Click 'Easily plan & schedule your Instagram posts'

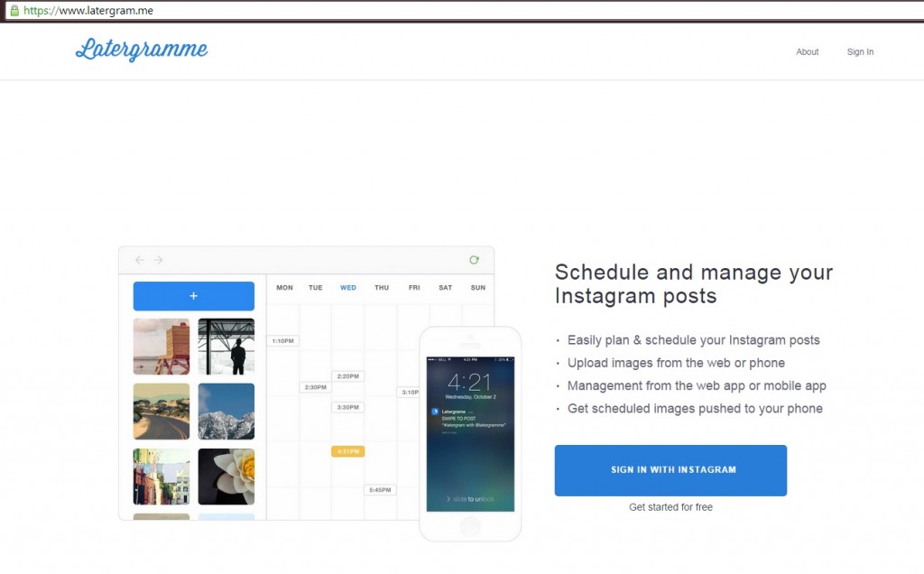[x=694, y=340]
